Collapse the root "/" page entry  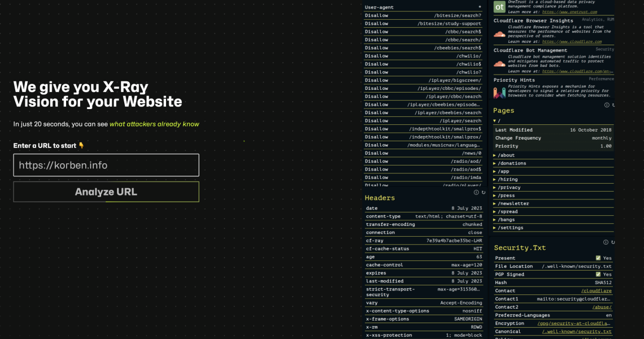coord(497,121)
